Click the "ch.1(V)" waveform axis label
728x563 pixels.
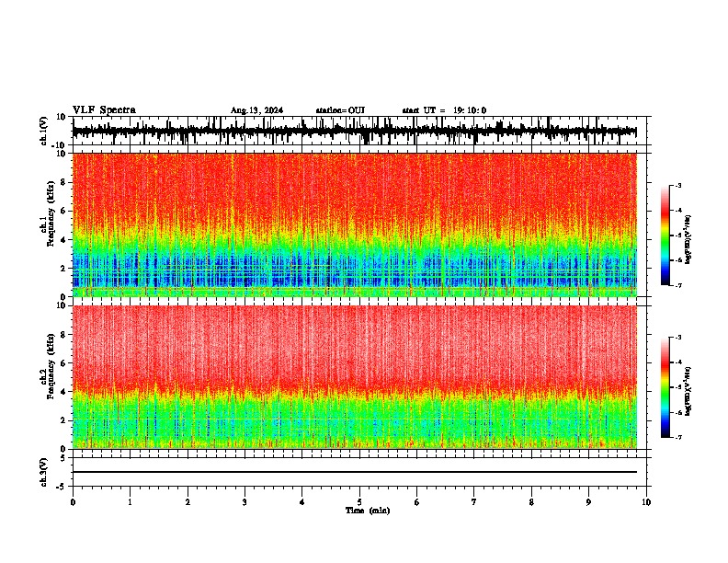point(44,131)
